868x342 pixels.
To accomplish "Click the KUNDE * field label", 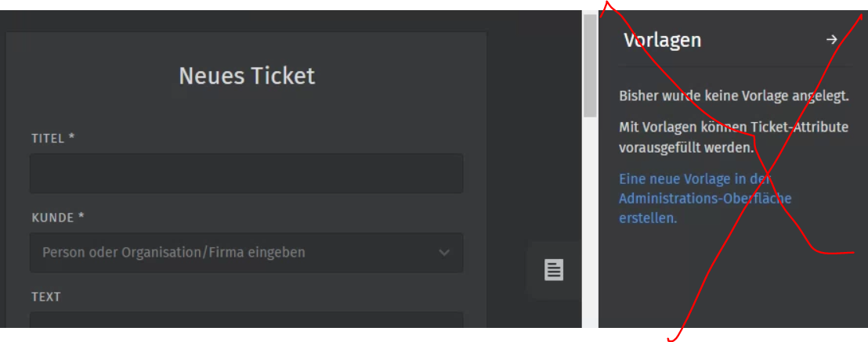I will [58, 218].
